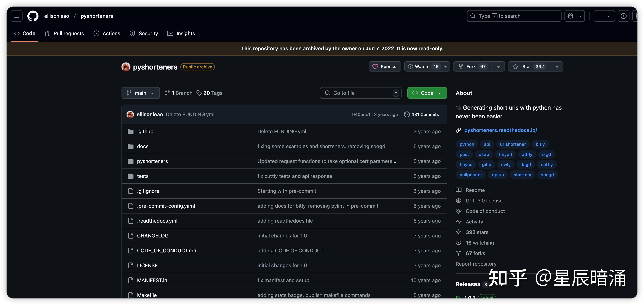Click the urlshortener topic tag
The width and height of the screenshot is (644, 305).
[x=513, y=144]
